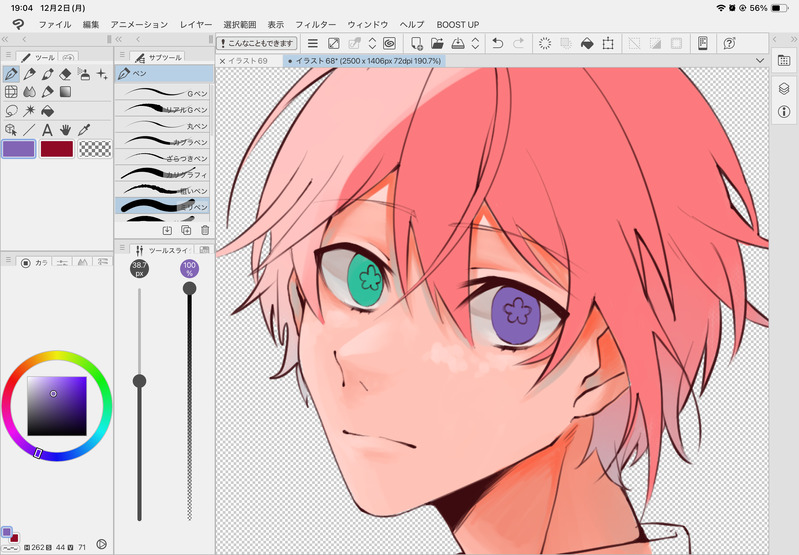Select the Gペン sub tool
The width and height of the screenshot is (799, 555).
(162, 93)
